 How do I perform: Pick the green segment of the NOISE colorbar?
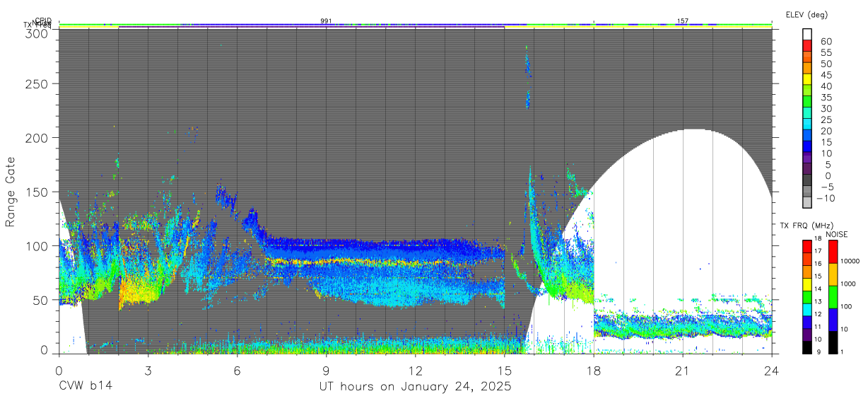(x=833, y=297)
